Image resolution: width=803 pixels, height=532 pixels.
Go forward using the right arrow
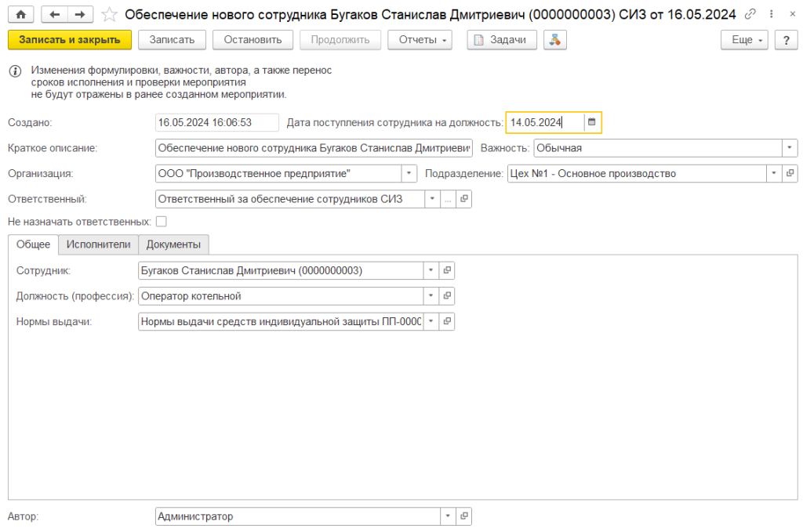pyautogui.click(x=79, y=14)
